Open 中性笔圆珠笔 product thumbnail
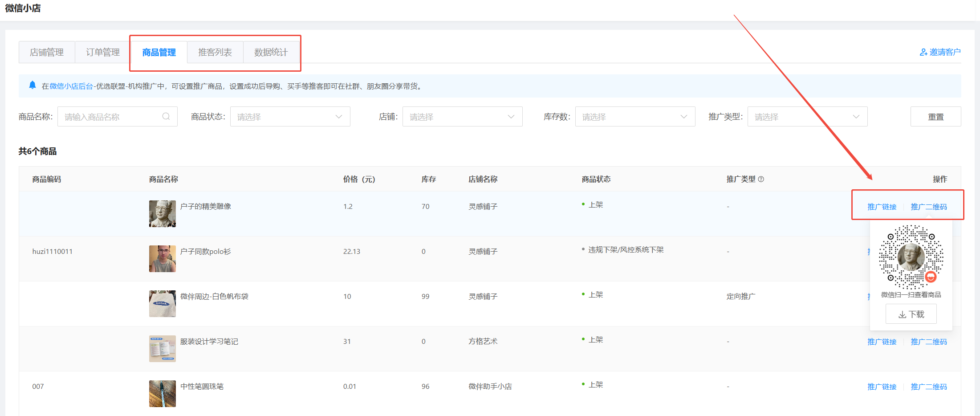The height and width of the screenshot is (416, 980). click(162, 394)
